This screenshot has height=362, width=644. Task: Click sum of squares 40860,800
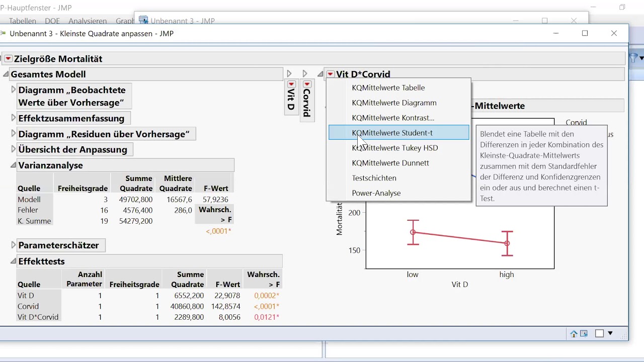coord(187,306)
